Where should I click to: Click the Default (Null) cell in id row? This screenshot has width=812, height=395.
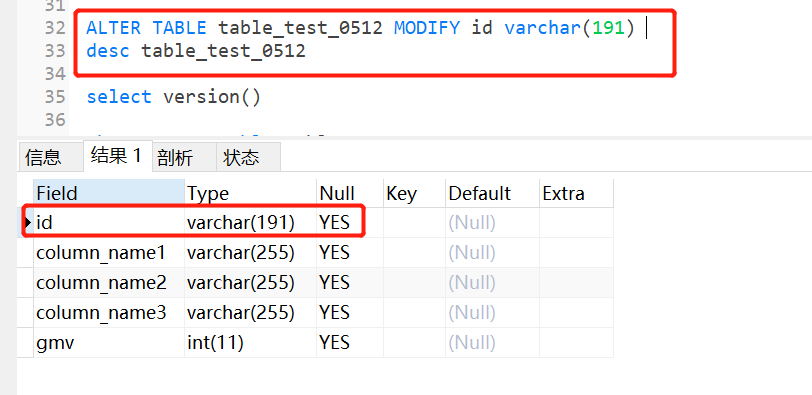pos(492,223)
